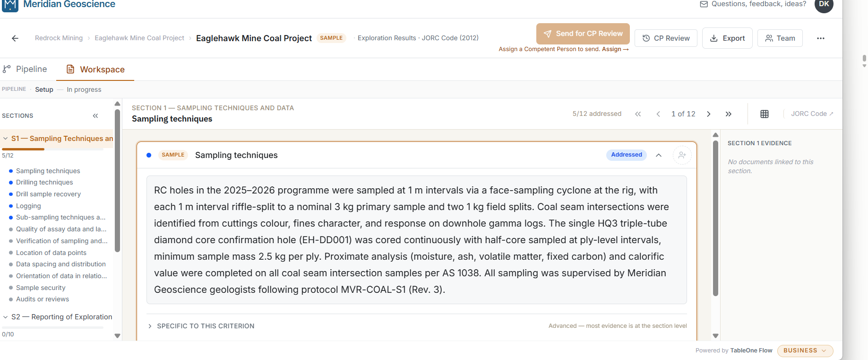868x360 pixels.
Task: Select Drilling techniques in sidebar
Action: [x=44, y=182]
